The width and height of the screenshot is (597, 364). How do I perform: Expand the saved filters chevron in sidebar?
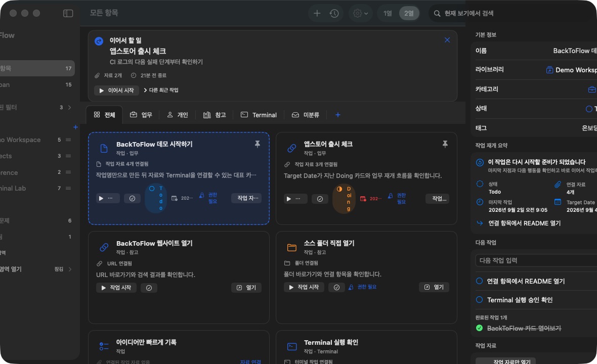click(x=69, y=108)
